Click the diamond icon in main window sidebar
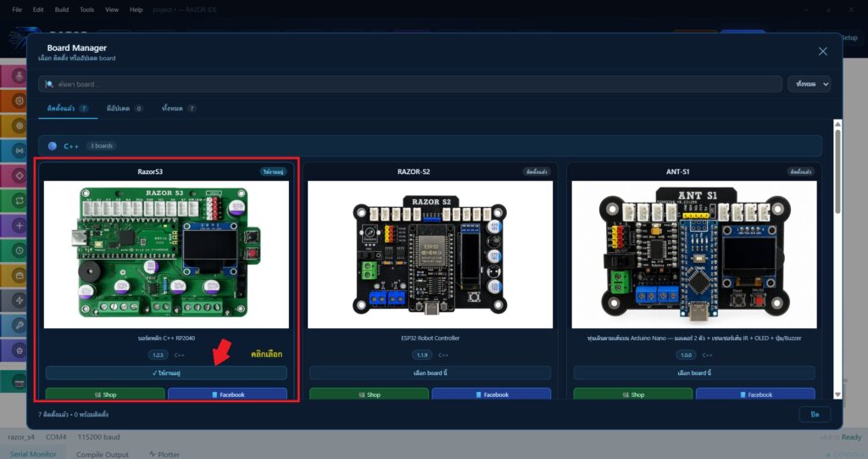The height and width of the screenshot is (459, 868). [x=19, y=176]
